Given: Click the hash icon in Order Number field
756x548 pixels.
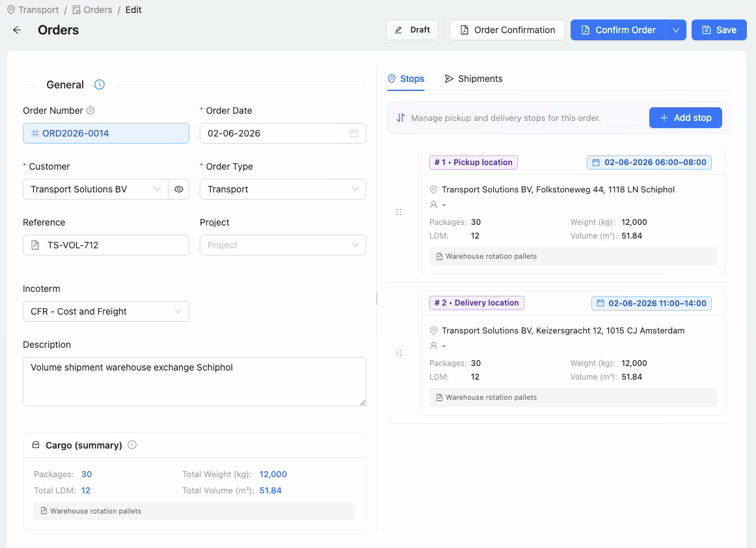Looking at the screenshot, I should (x=34, y=133).
